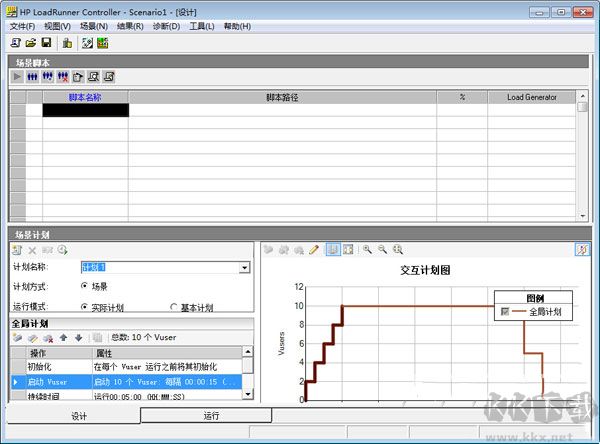Click the Load Generator column header
The width and height of the screenshot is (600, 444).
[x=532, y=97]
